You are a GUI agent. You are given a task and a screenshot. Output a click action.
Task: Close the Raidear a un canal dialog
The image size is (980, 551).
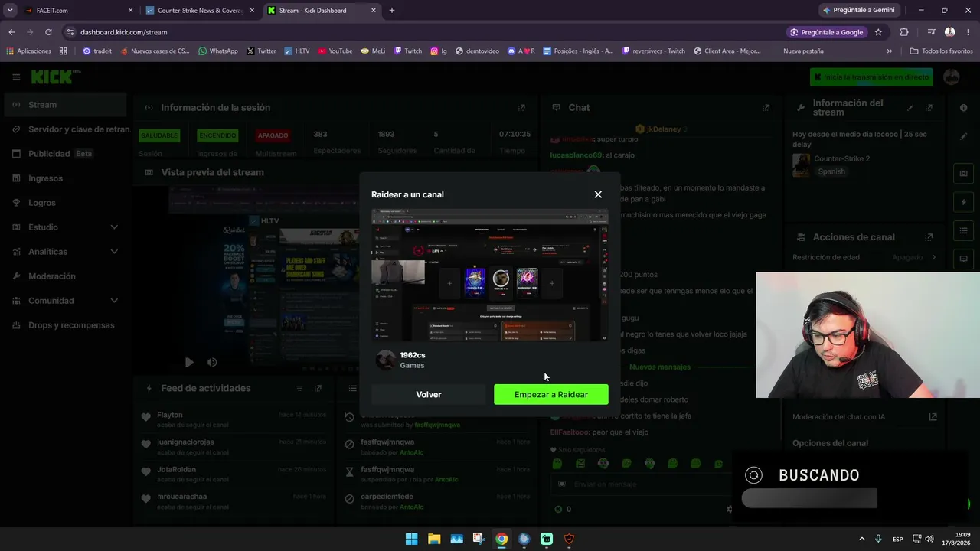pyautogui.click(x=598, y=194)
